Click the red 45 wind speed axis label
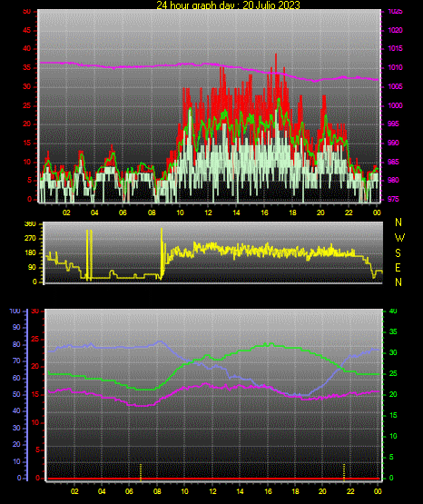The width and height of the screenshot is (423, 504). pos(27,31)
